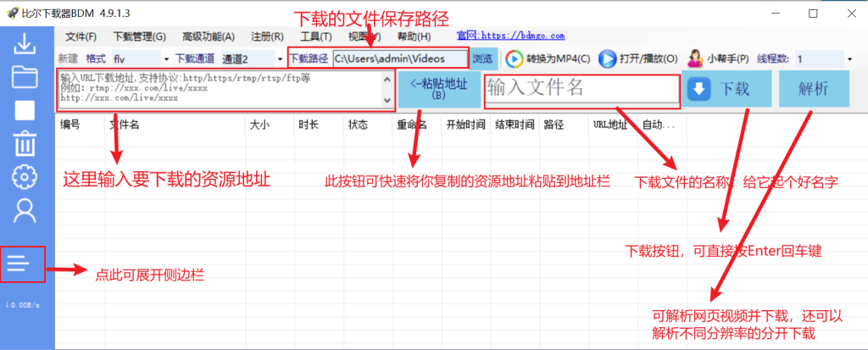Open the 帮助(H) menu
Viewport: 868px width, 350px height.
coord(415,36)
